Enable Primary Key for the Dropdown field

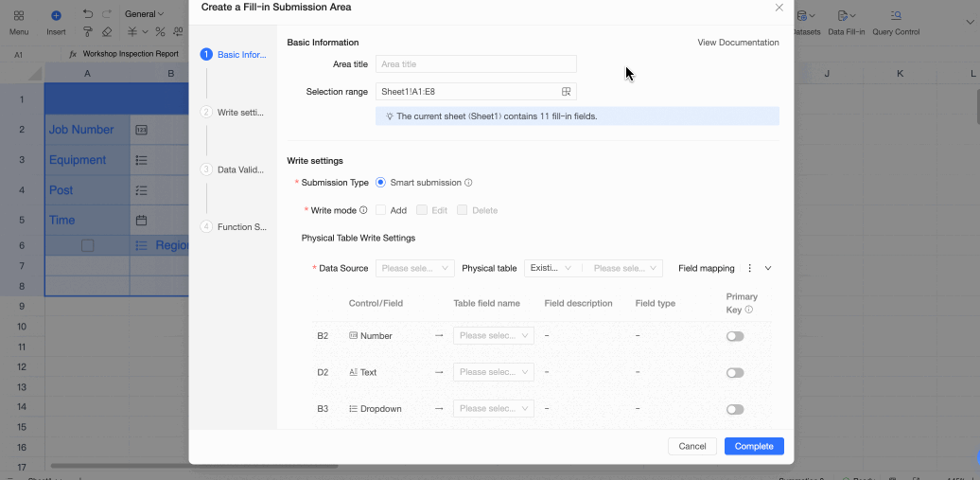click(x=735, y=409)
